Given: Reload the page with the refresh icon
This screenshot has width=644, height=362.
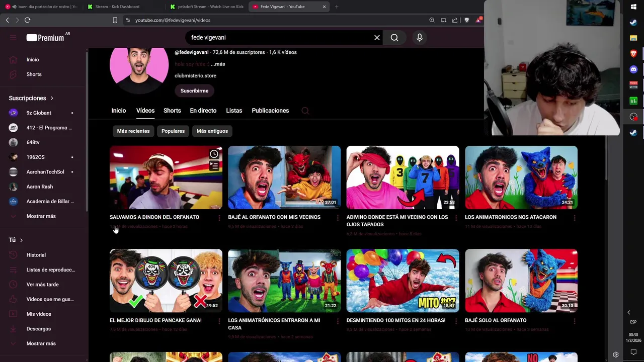Looking at the screenshot, I should point(27,20).
